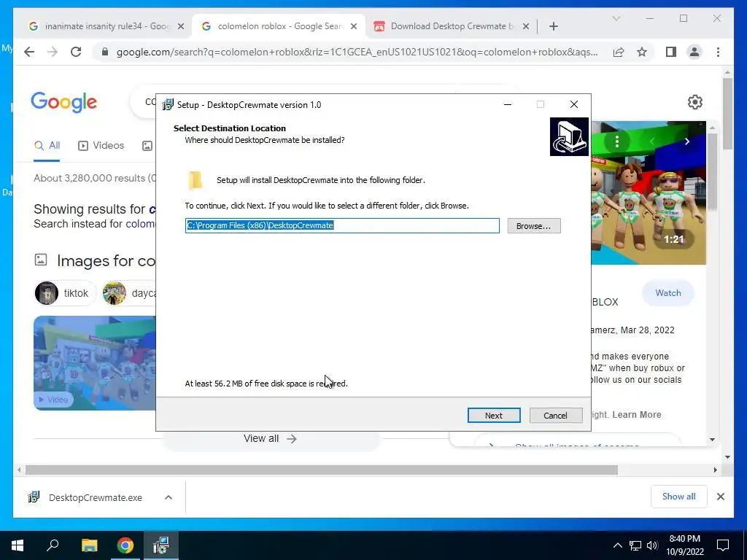Reload the Chrome page
Image resolution: width=747 pixels, height=560 pixels.
[76, 52]
